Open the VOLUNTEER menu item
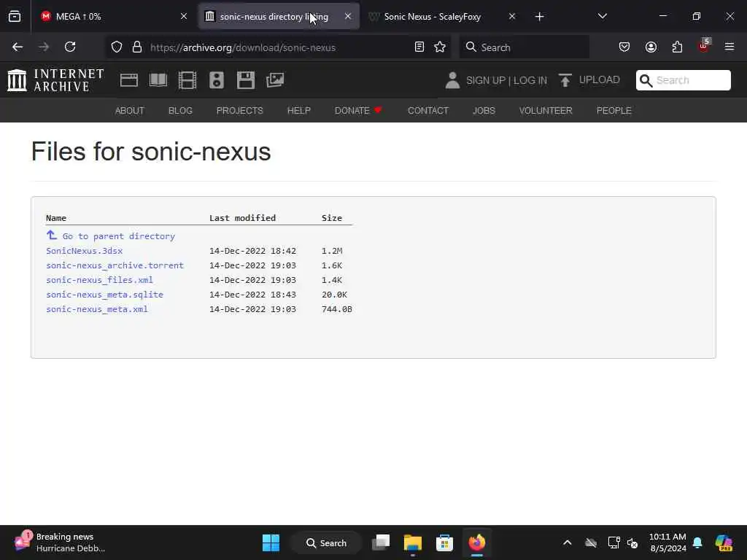The height and width of the screenshot is (560, 747). 546,111
